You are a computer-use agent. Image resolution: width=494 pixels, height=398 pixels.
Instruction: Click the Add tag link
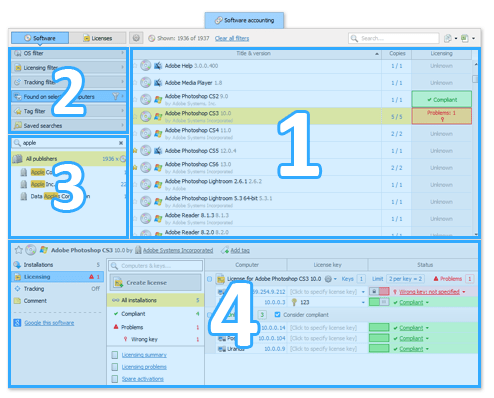240,250
